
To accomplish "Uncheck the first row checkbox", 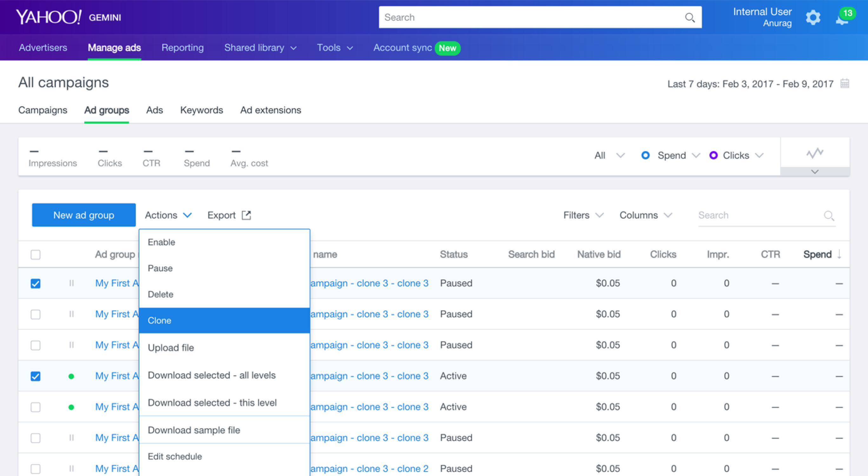I will tap(35, 283).
